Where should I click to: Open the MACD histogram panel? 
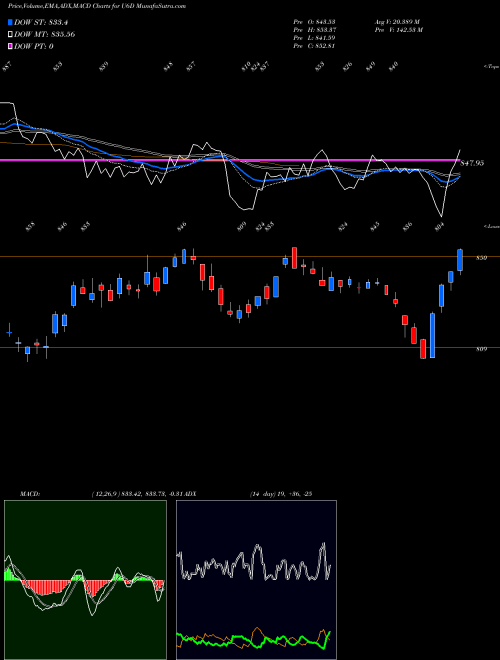coord(85,580)
